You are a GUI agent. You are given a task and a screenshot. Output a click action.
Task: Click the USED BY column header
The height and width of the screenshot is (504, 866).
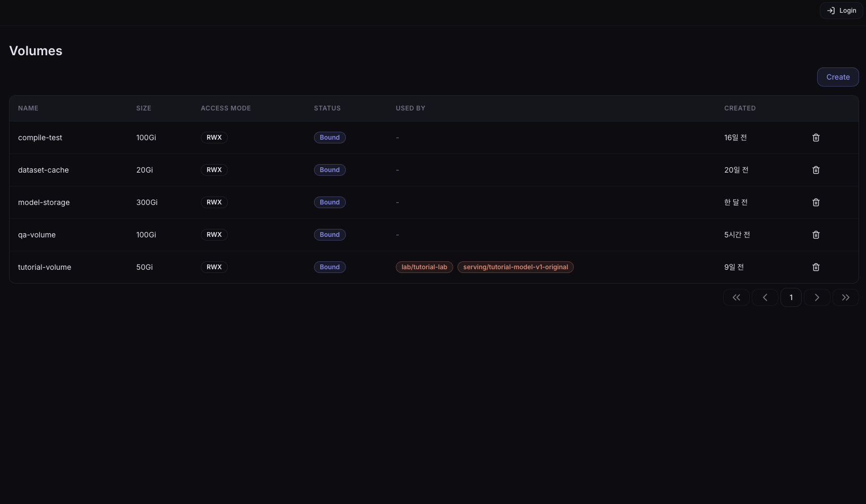(x=411, y=108)
